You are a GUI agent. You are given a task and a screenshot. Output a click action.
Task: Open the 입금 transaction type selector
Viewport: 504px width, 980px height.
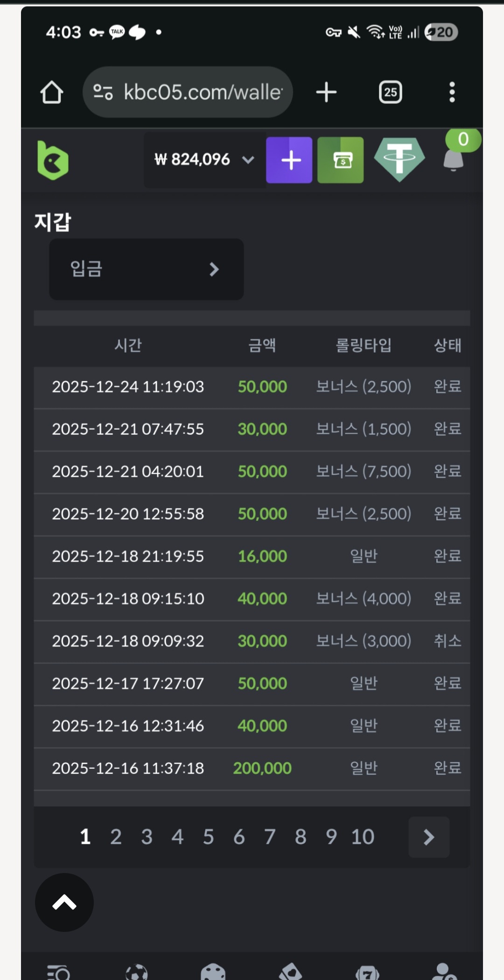pyautogui.click(x=146, y=269)
